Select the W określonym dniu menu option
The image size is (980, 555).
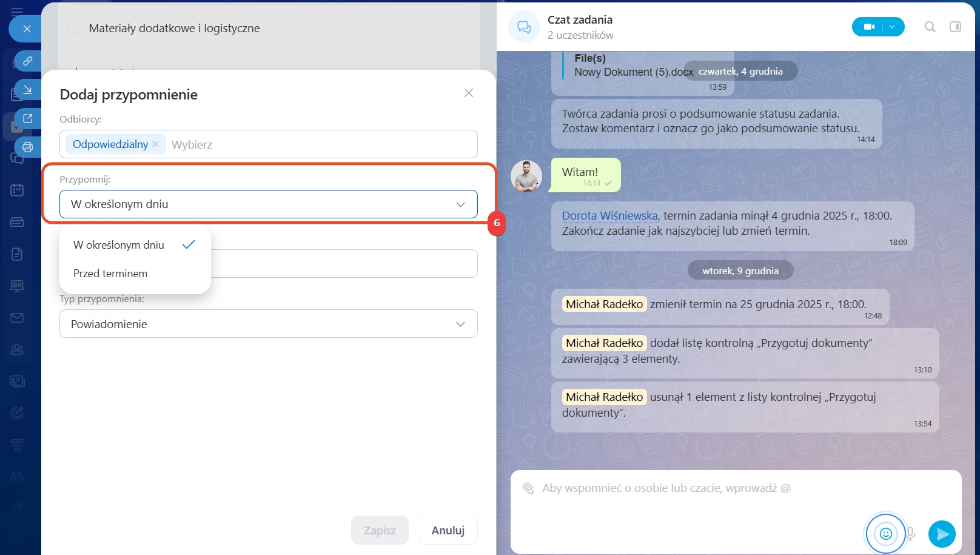coord(135,245)
